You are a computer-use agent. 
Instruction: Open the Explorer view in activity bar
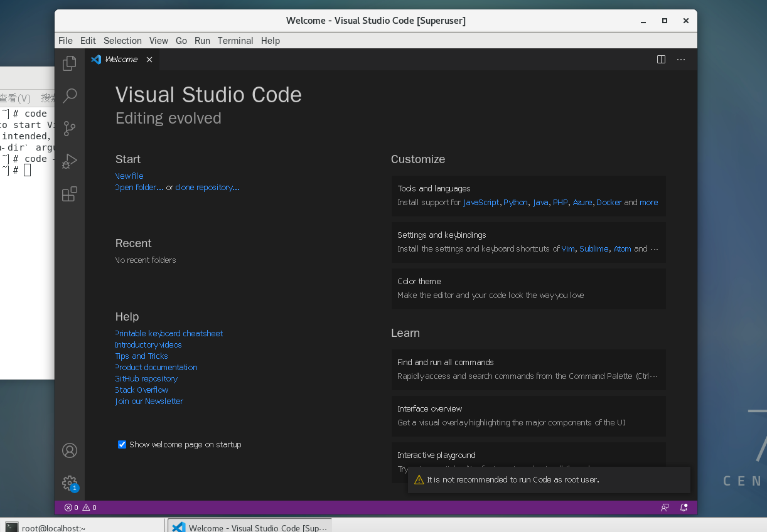70,63
